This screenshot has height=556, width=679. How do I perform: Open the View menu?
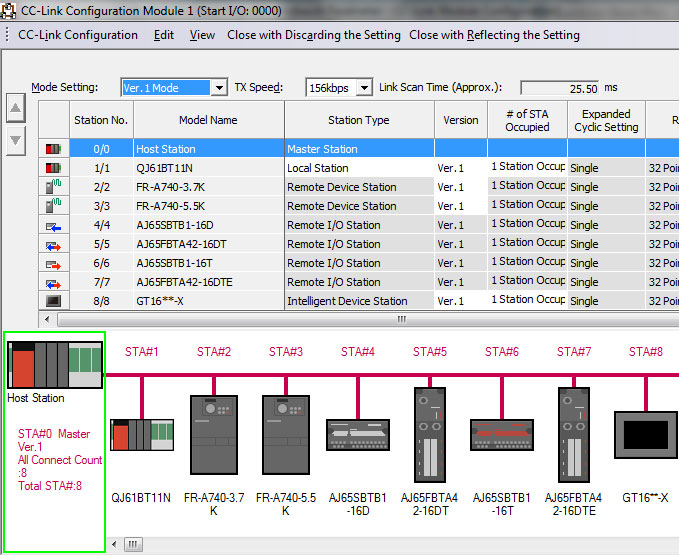202,35
